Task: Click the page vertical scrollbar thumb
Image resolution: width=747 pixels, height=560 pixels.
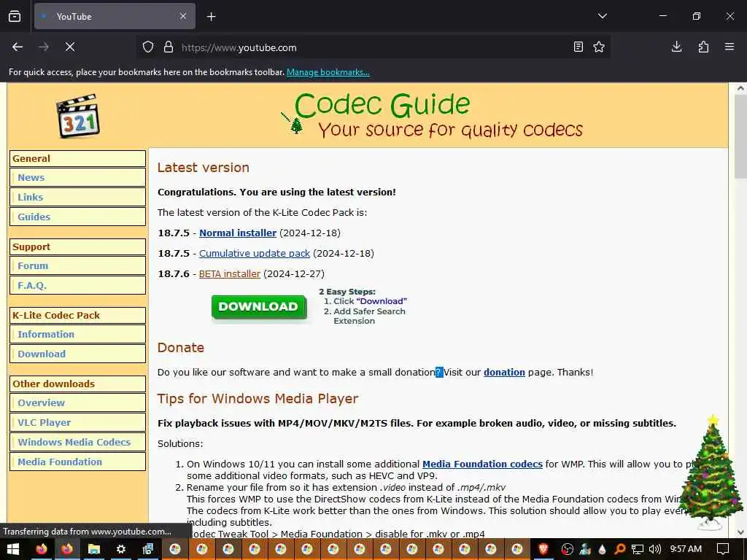Action: 740,136
